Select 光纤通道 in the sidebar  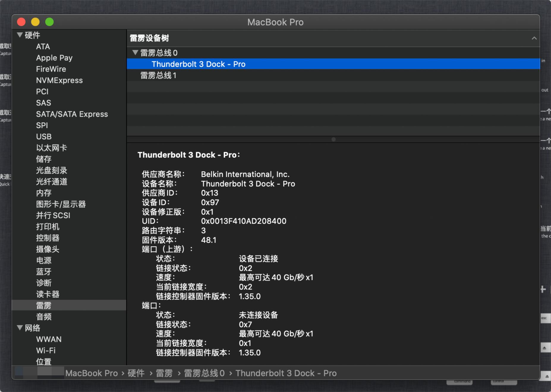(51, 182)
